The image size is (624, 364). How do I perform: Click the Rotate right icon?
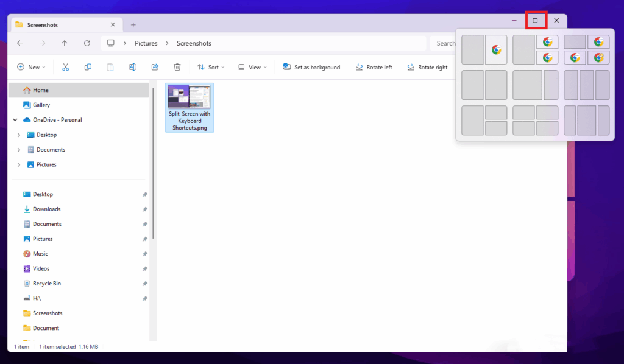tap(428, 67)
